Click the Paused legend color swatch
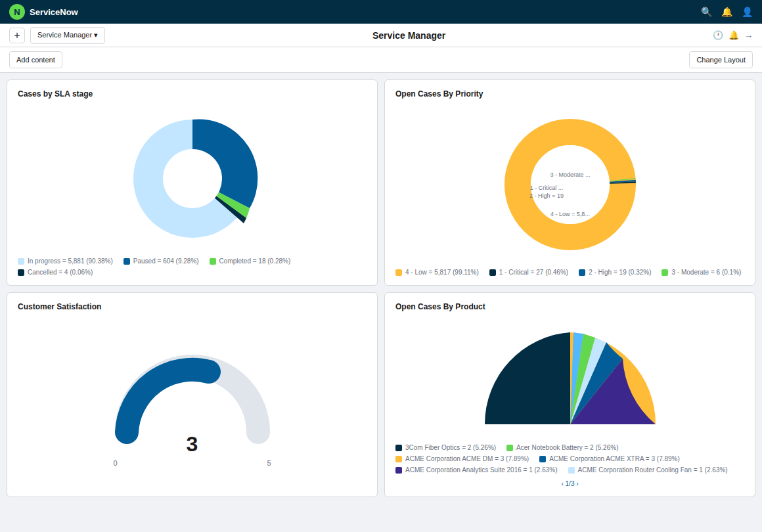762x532 pixels. (x=127, y=261)
